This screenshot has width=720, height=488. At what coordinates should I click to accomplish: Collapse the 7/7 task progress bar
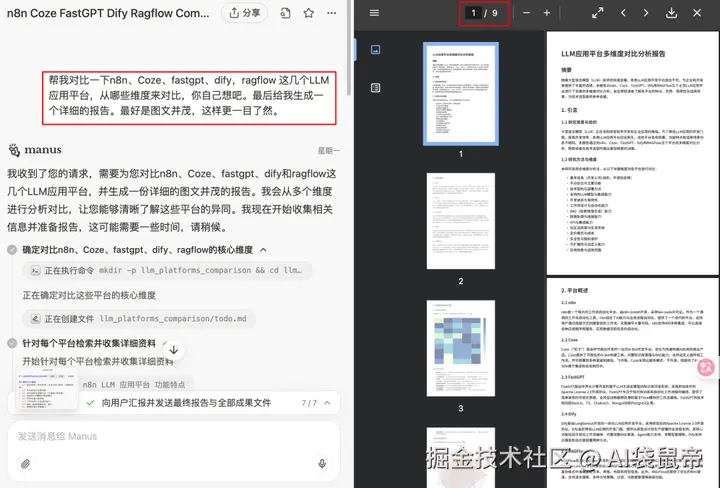click(327, 403)
